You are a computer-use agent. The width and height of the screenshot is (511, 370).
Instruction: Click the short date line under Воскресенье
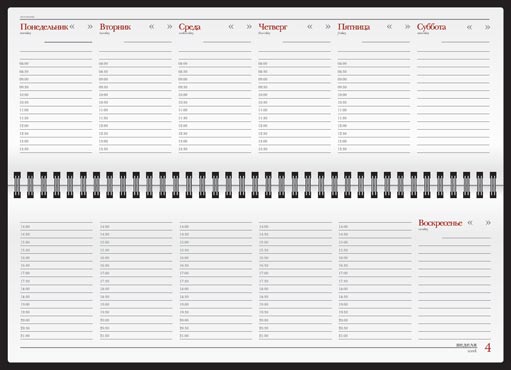pos(466,238)
